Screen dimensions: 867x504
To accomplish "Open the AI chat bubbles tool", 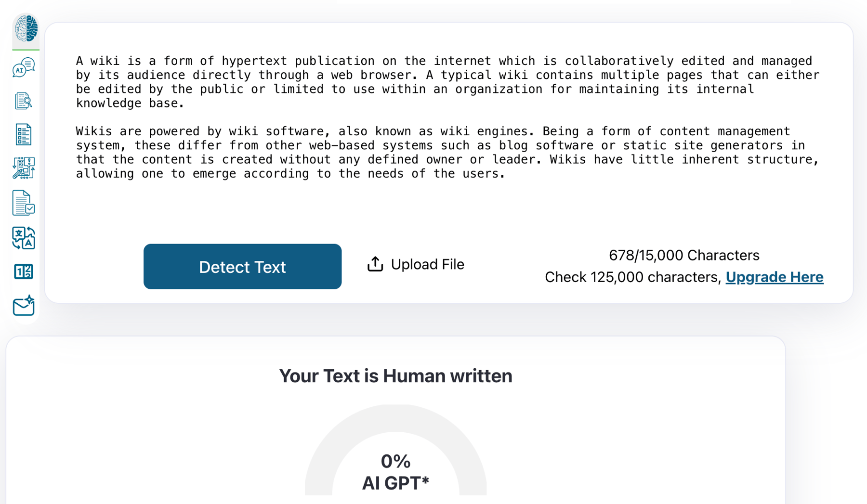I will 24,67.
